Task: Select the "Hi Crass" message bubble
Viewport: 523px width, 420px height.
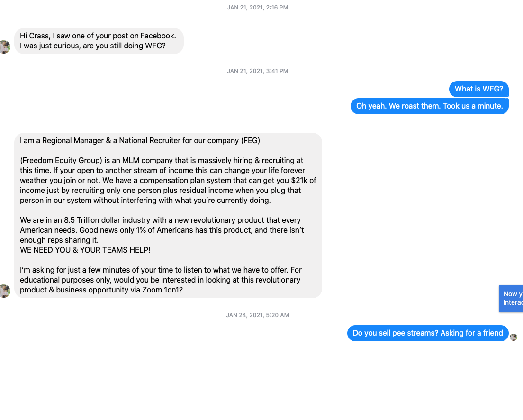Action: coord(99,41)
